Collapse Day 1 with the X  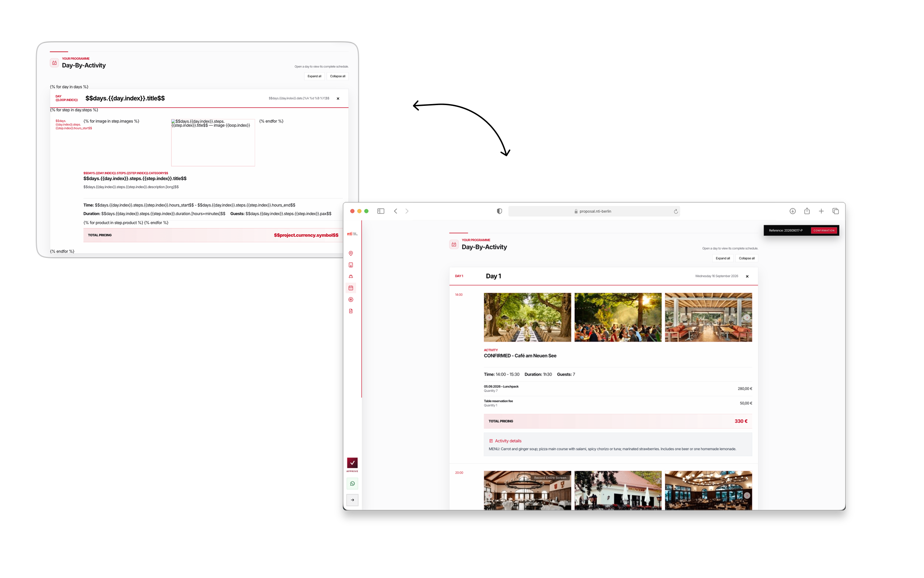tap(747, 276)
